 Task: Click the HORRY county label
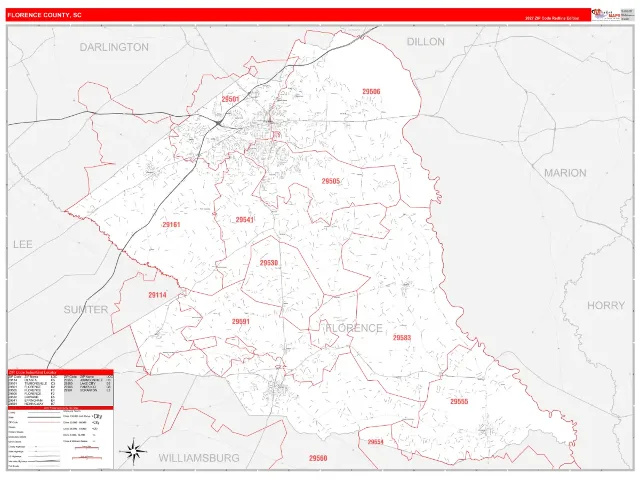(606, 305)
